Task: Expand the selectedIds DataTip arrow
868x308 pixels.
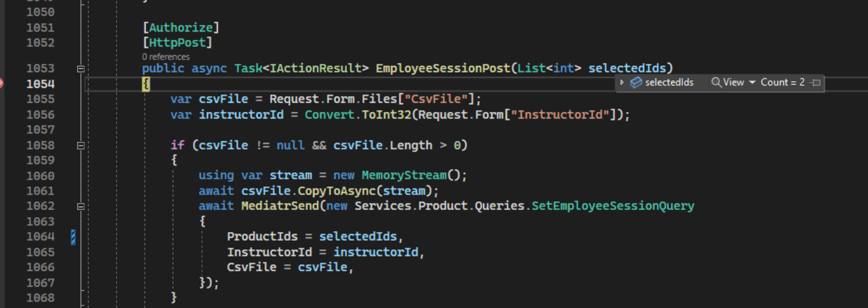Action: [622, 83]
